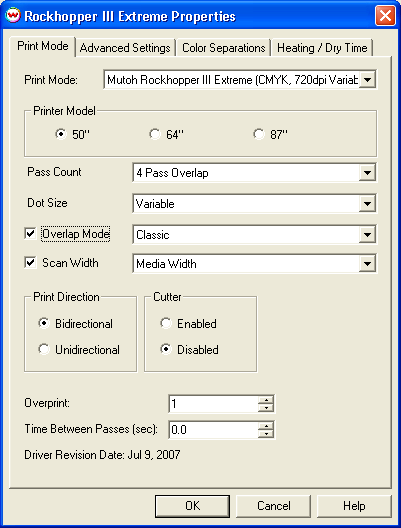Click into the Time Between Passes field
The width and height of the screenshot is (401, 528).
click(x=214, y=430)
